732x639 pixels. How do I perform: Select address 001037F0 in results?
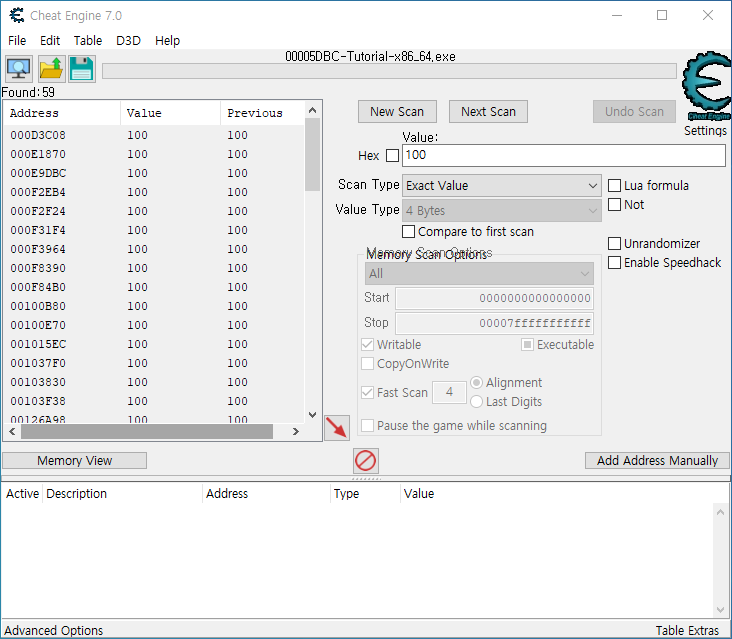pos(38,363)
